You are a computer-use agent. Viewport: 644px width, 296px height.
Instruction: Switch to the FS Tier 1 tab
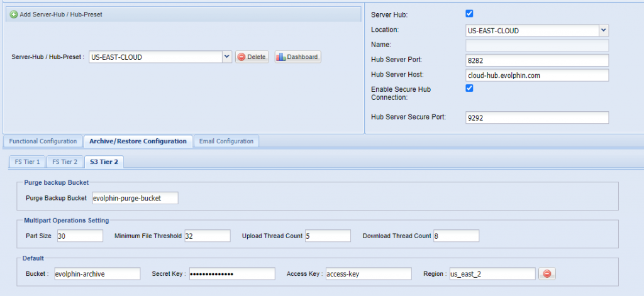point(28,162)
